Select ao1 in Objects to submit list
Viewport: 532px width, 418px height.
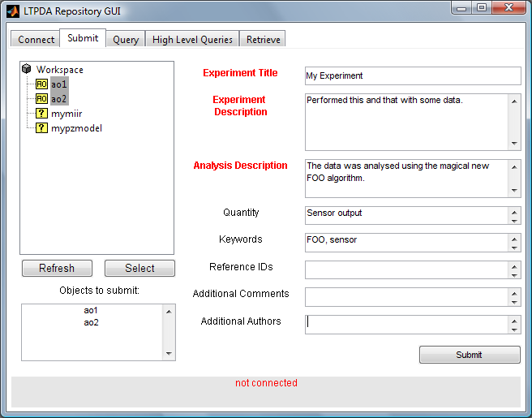[91, 310]
